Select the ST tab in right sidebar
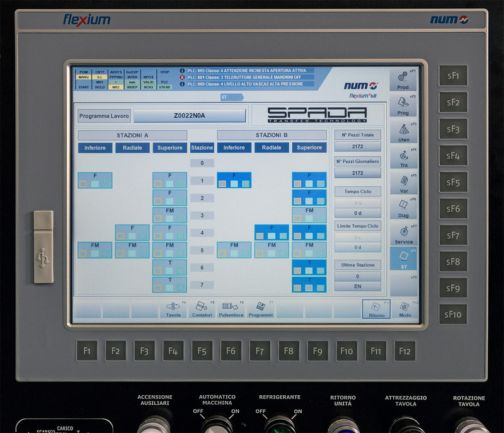The image size is (504, 433). (403, 260)
